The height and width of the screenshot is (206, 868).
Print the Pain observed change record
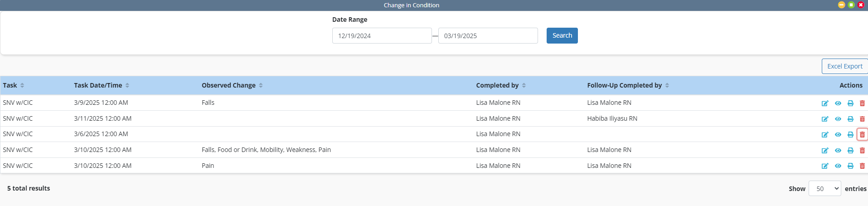coord(850,166)
